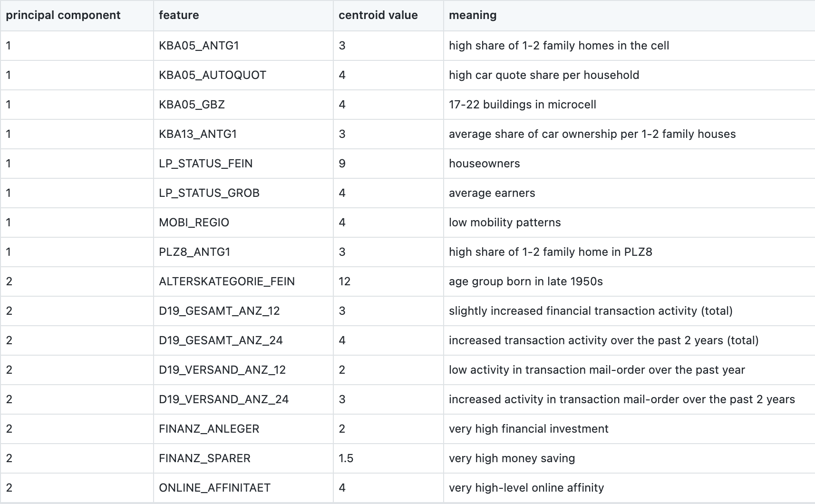Click the FINANZ_ANLEGER feature cell

point(209,429)
